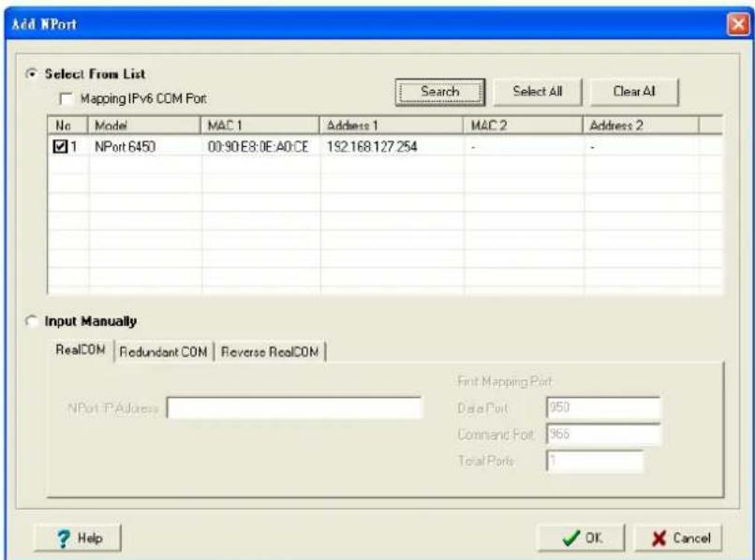Click the Address 2 column header
755x560 pixels.
coord(641,125)
